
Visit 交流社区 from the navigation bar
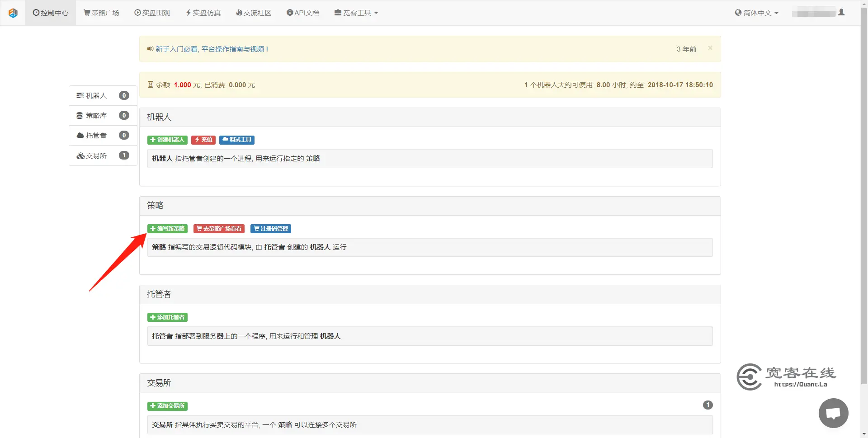pos(254,13)
